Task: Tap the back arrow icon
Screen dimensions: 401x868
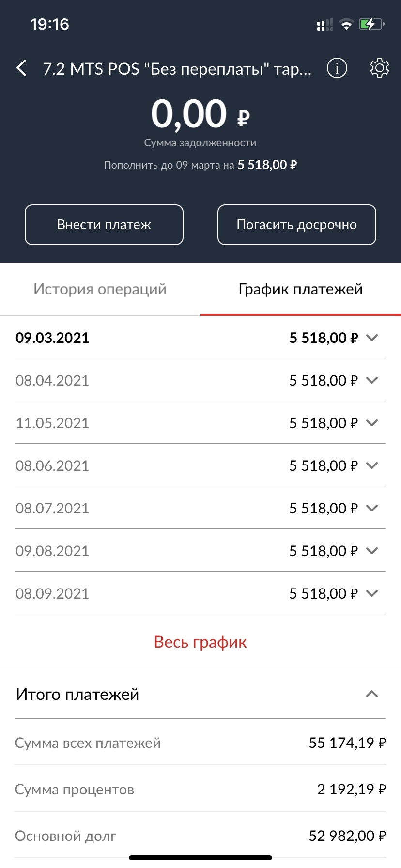Action: click(22, 68)
